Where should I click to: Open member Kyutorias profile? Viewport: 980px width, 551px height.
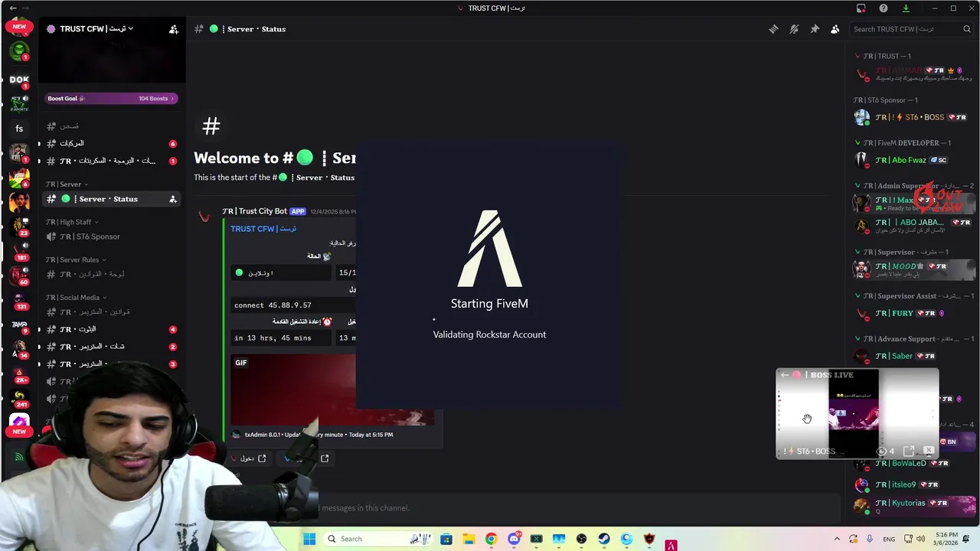913,506
